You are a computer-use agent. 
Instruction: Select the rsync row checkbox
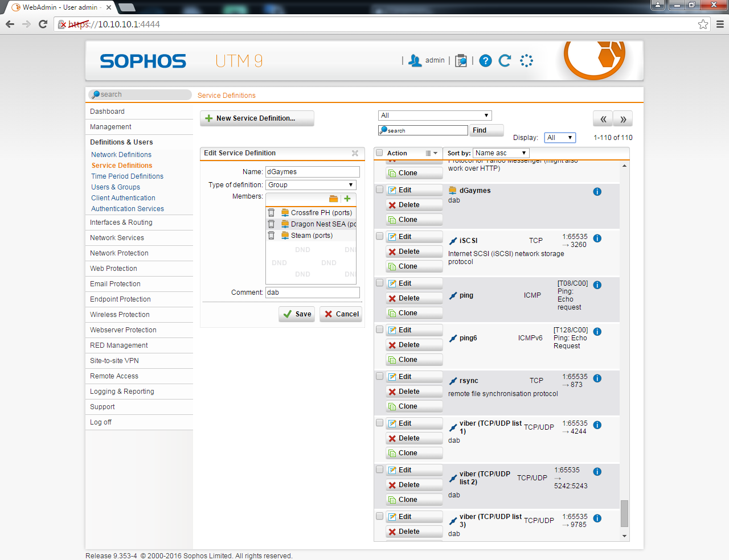coord(379,376)
